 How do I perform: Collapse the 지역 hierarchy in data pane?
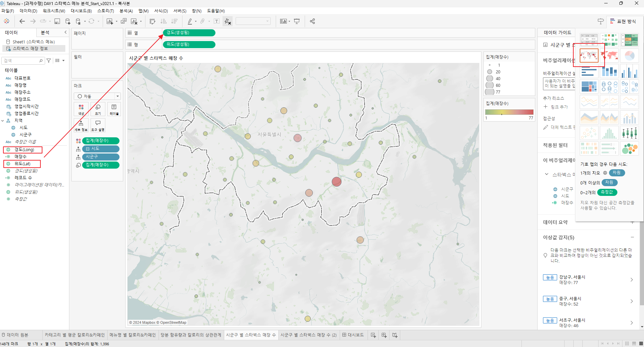pyautogui.click(x=3, y=120)
